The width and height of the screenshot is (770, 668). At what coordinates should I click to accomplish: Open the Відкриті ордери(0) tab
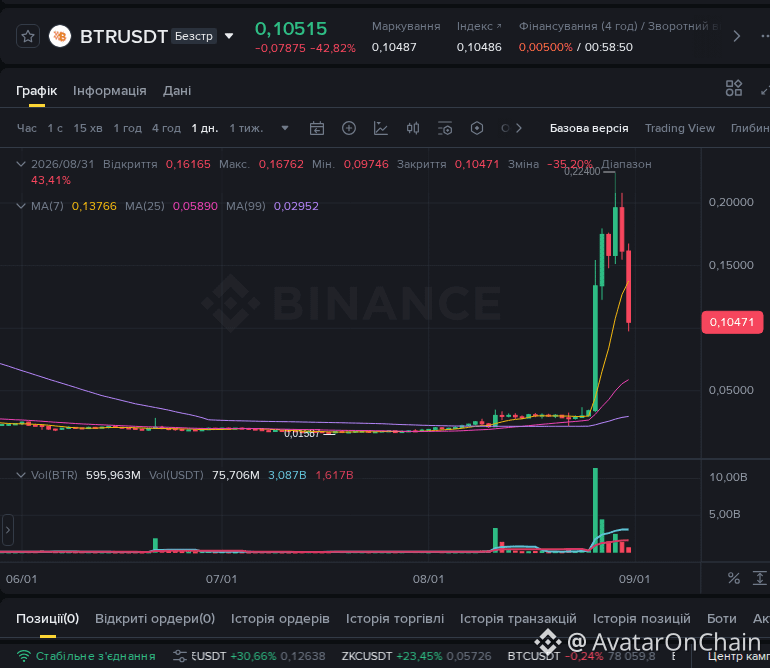click(155, 618)
